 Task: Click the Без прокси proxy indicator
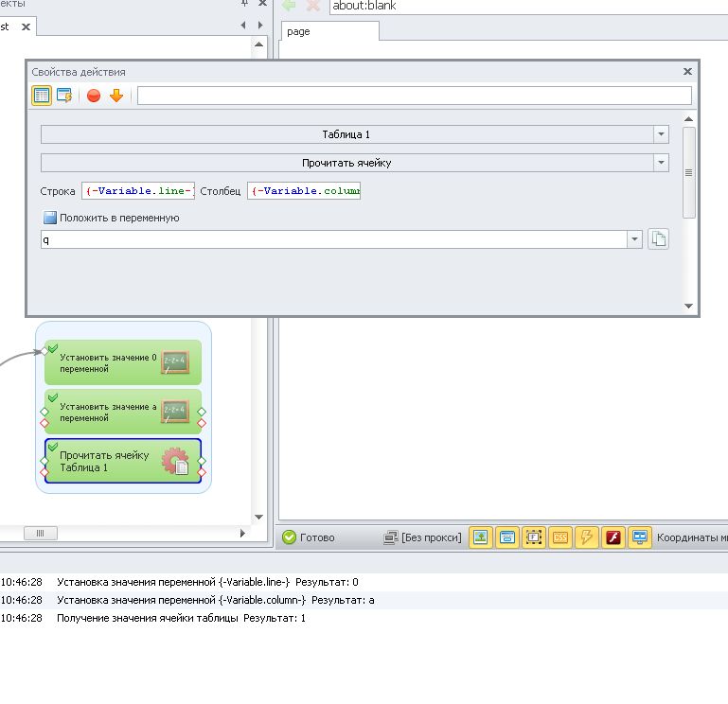[422, 537]
